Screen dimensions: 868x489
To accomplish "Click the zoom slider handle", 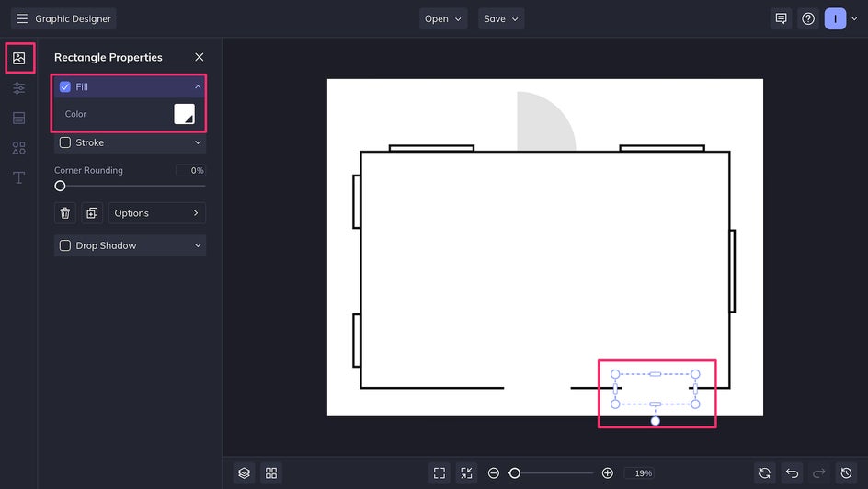I will coord(514,473).
